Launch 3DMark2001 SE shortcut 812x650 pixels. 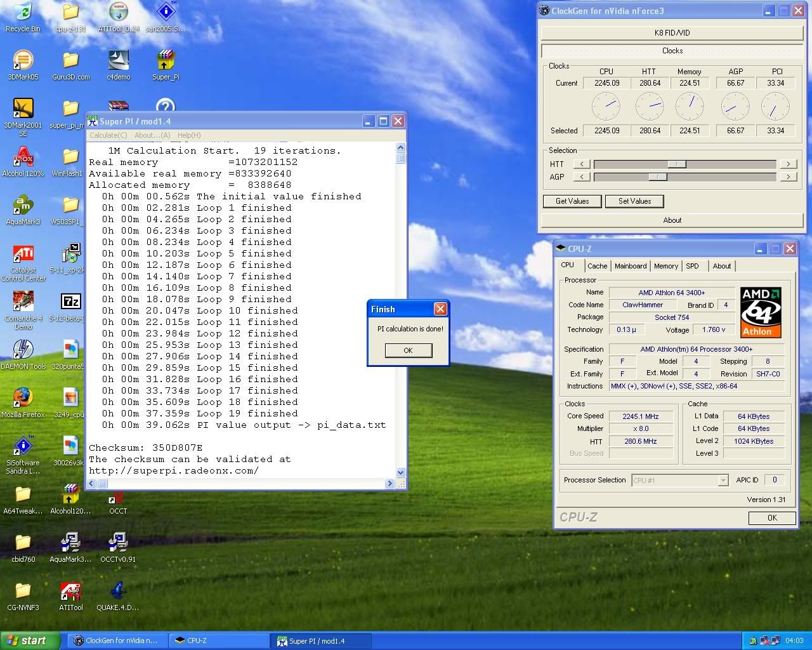click(x=23, y=117)
